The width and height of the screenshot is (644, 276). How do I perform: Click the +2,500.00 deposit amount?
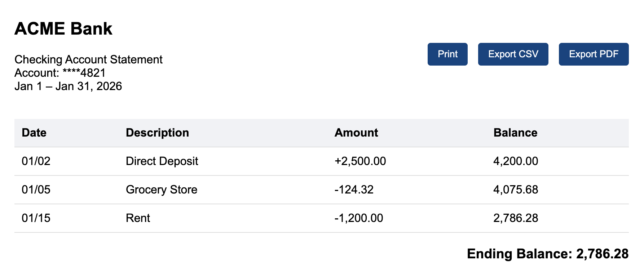[360, 161]
